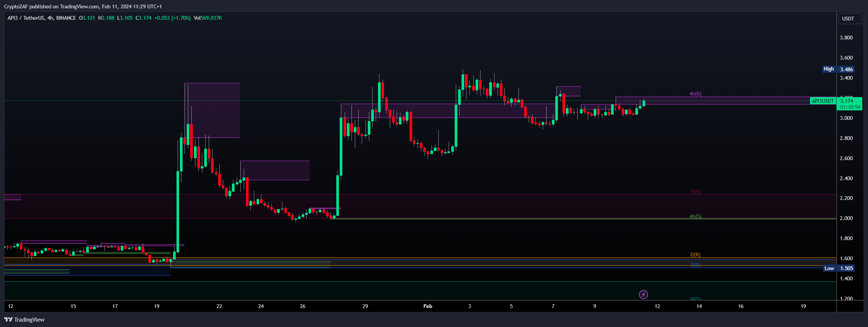The width and height of the screenshot is (868, 327).
Task: Click the Vol 569.037K volume readout
Action: point(208,18)
